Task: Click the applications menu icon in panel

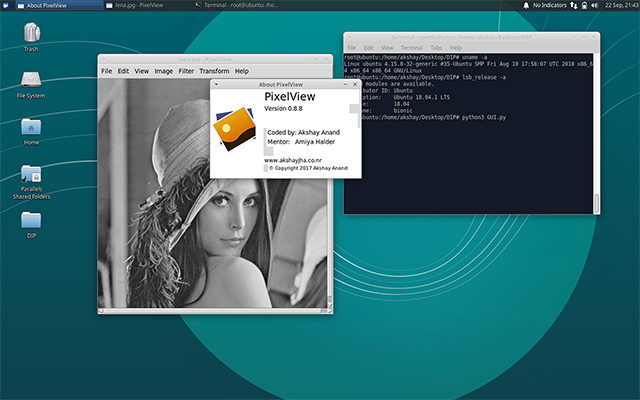Action: [6, 5]
